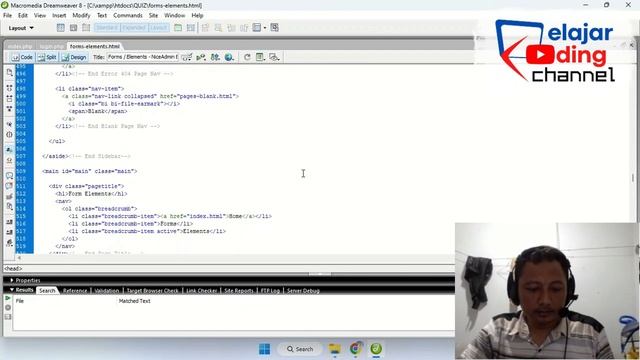Click the Select Parent Tag coding toolbar icon
This screenshot has height=360, width=640.
[x=9, y=124]
